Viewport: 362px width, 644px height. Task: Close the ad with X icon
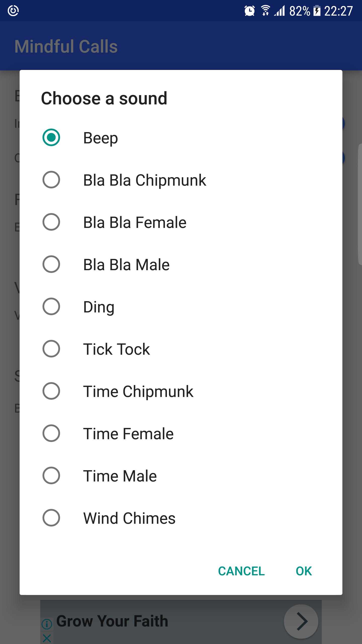(x=47, y=638)
